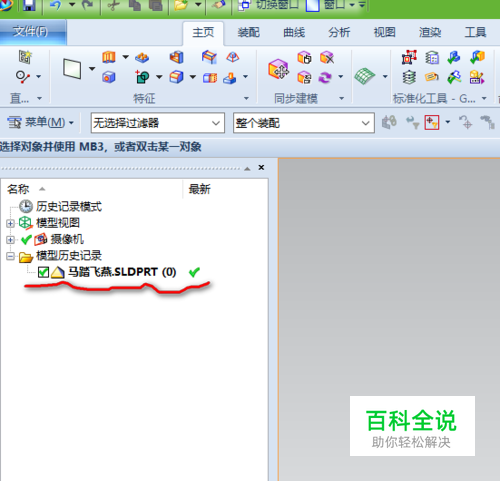Image resolution: width=500 pixels, height=481 pixels.
Task: Sort by the 名称 column header
Action: tap(92, 189)
